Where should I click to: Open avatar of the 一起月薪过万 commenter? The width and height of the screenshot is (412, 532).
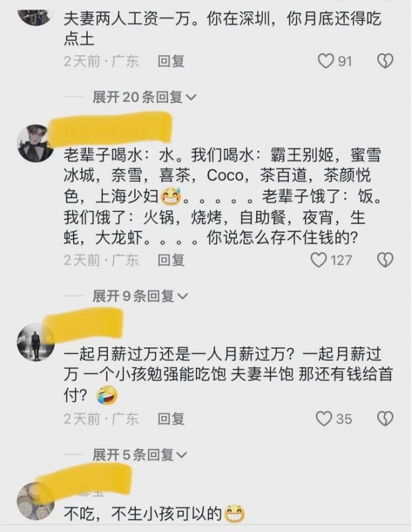pyautogui.click(x=36, y=342)
